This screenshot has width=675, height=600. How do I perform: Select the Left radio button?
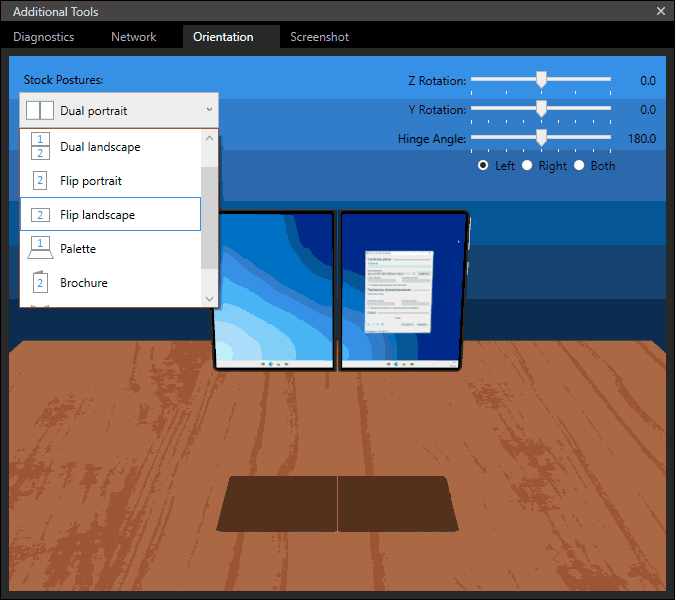tap(484, 166)
